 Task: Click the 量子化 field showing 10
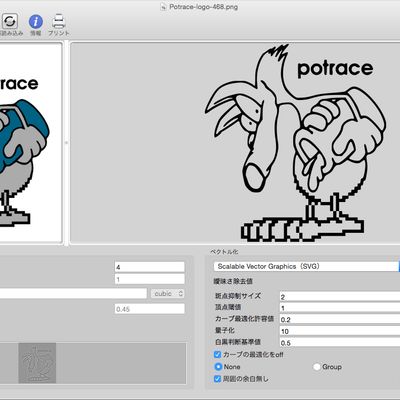(340, 331)
